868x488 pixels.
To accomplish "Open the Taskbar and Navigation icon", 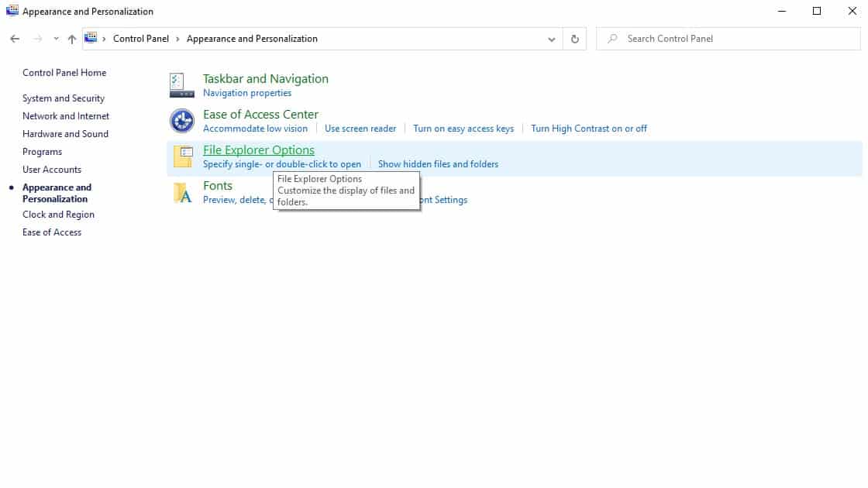I will coord(181,85).
